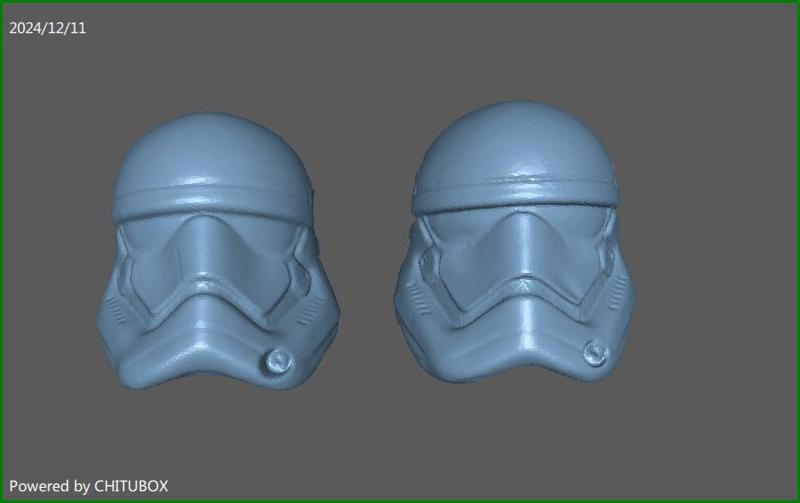Select the left stormtrooper helmet model
Image resolution: width=800 pixels, height=503 pixels.
tap(218, 252)
